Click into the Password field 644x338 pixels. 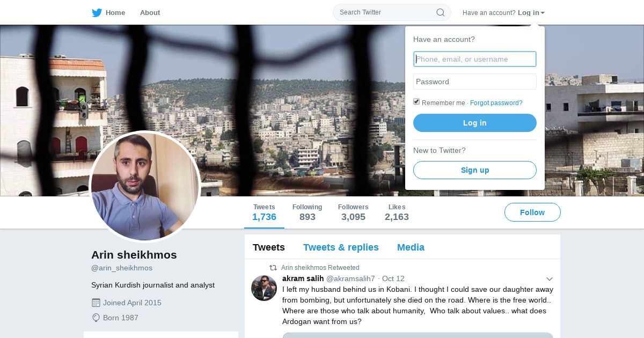point(475,82)
